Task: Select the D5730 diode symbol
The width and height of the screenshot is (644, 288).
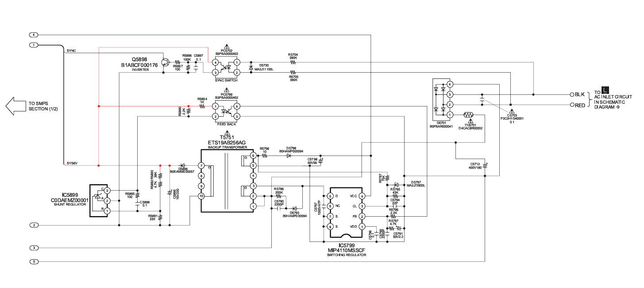Action: [x=251, y=67]
